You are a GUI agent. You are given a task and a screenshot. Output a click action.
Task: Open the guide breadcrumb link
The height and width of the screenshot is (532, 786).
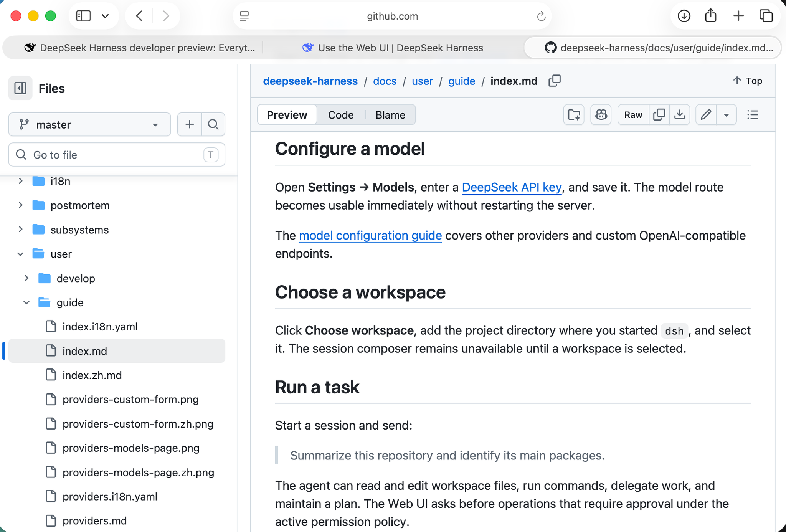pyautogui.click(x=462, y=81)
